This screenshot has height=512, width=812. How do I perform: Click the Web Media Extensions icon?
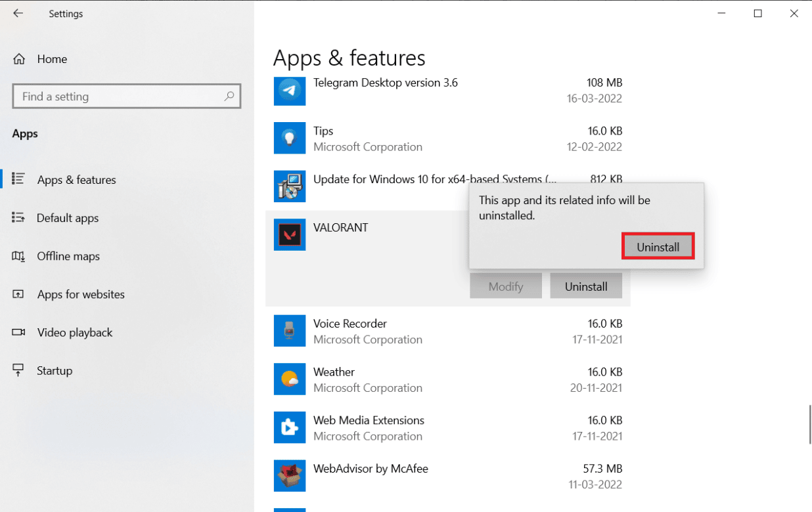point(289,427)
